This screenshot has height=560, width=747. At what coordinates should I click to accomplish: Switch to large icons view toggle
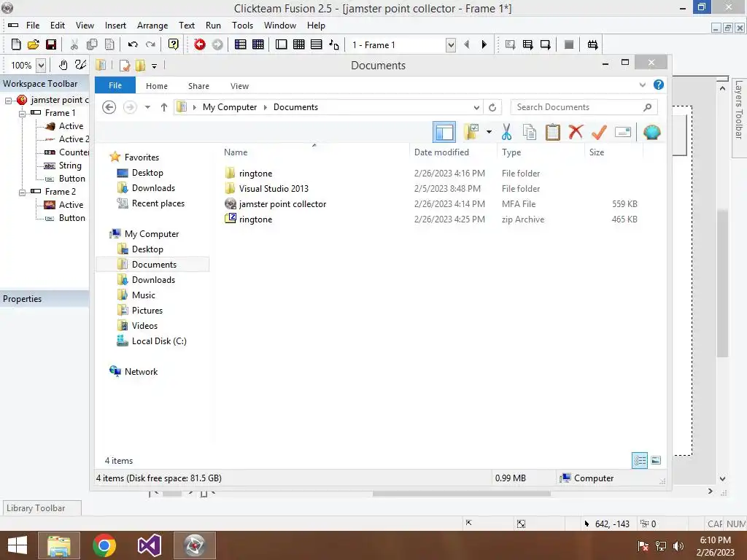[656, 460]
